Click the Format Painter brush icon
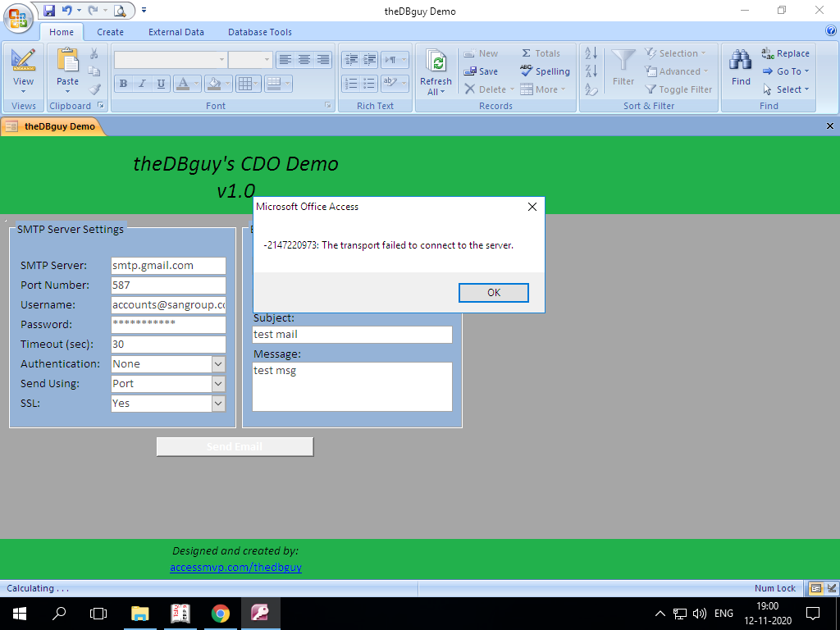Viewport: 840px width, 630px height. 94,89
